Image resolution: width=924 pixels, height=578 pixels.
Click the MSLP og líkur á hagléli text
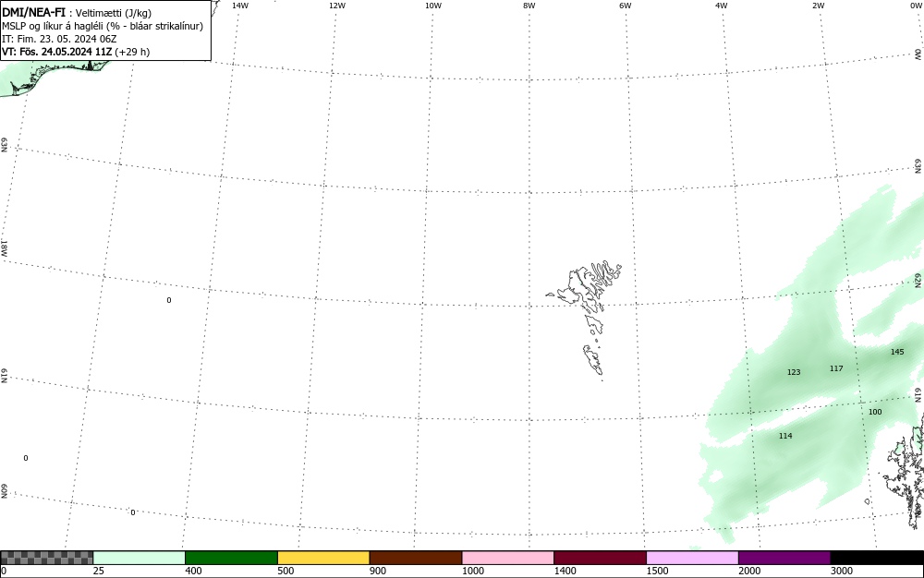tap(103, 26)
